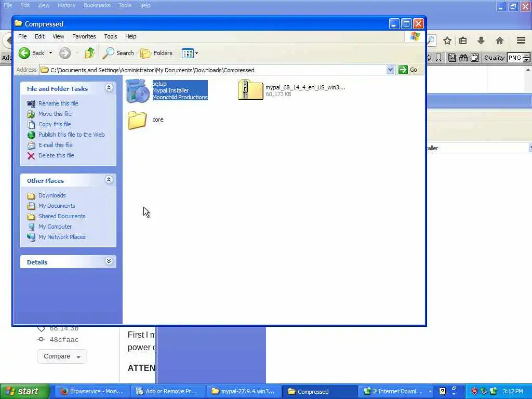Open the View menu in Compressed window
The width and height of the screenshot is (532, 399).
click(x=58, y=36)
